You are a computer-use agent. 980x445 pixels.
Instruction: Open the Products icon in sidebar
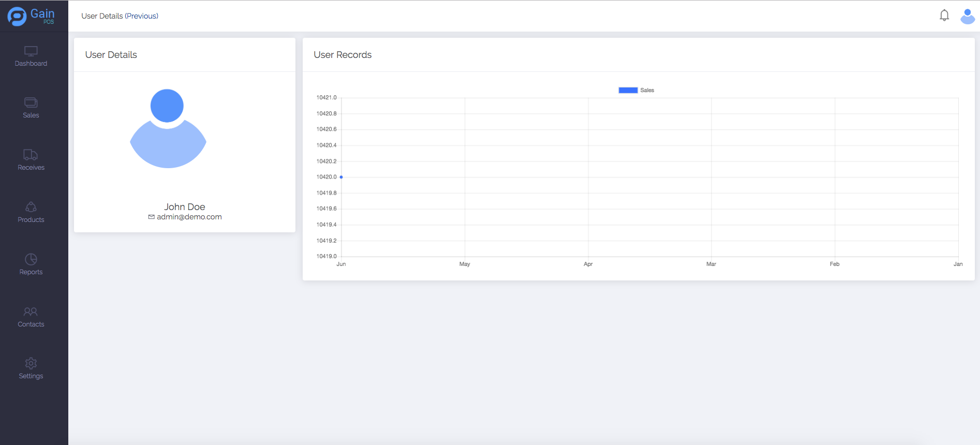click(x=31, y=207)
